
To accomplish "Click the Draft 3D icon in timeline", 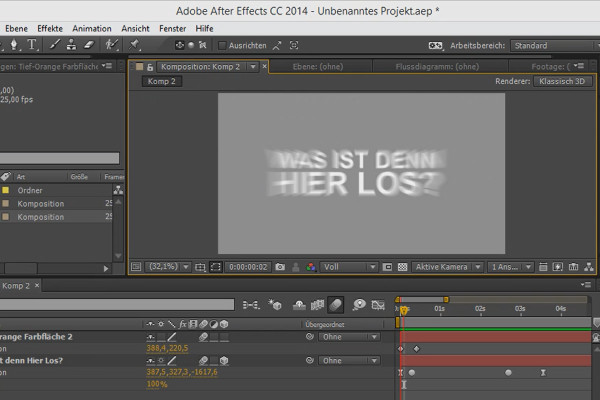I will [275, 305].
